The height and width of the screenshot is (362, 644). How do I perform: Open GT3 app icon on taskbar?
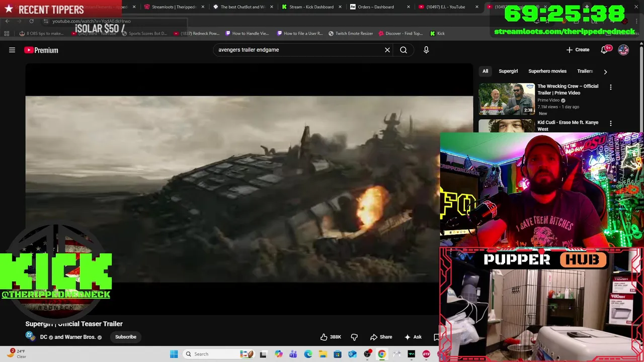pos(426,354)
